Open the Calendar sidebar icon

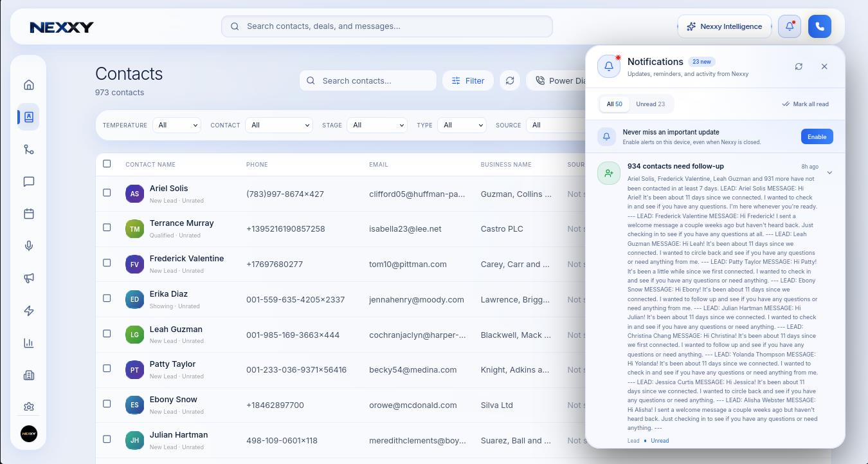[28, 214]
